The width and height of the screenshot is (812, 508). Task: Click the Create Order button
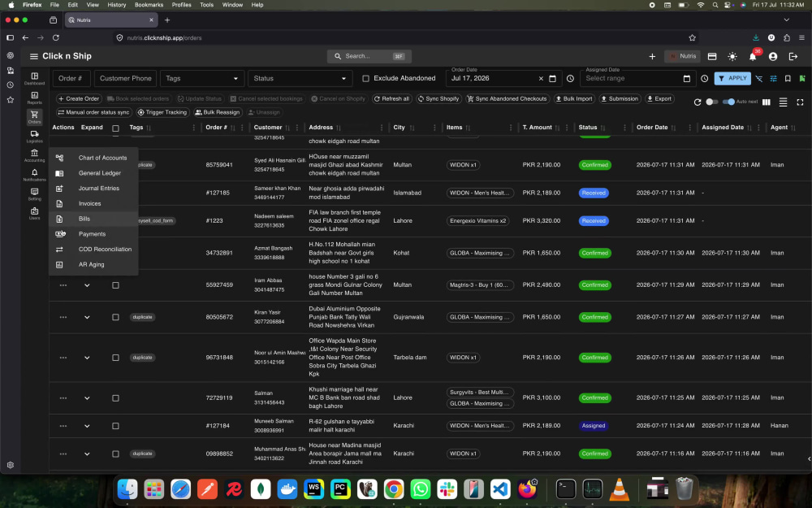coord(79,98)
